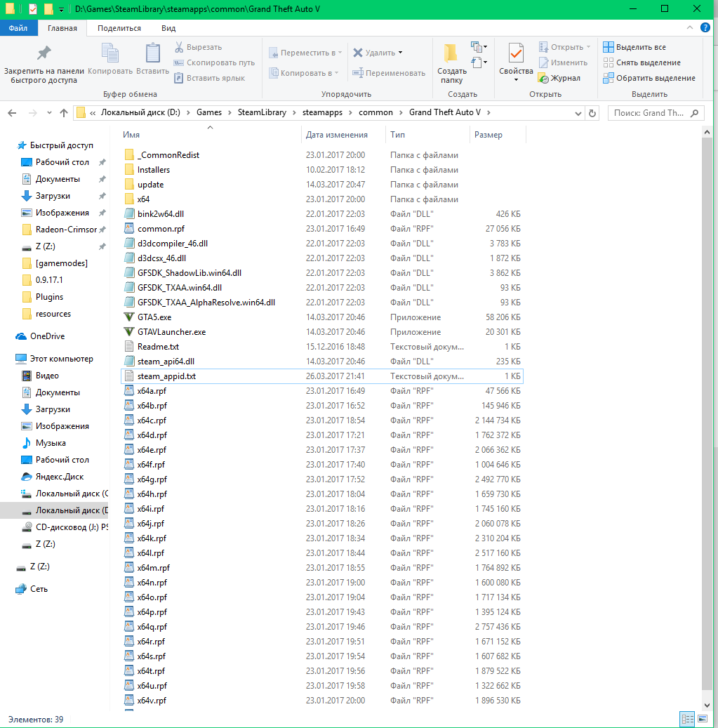Open Explorer help question mark icon
The width and height of the screenshot is (718, 728).
(705, 27)
